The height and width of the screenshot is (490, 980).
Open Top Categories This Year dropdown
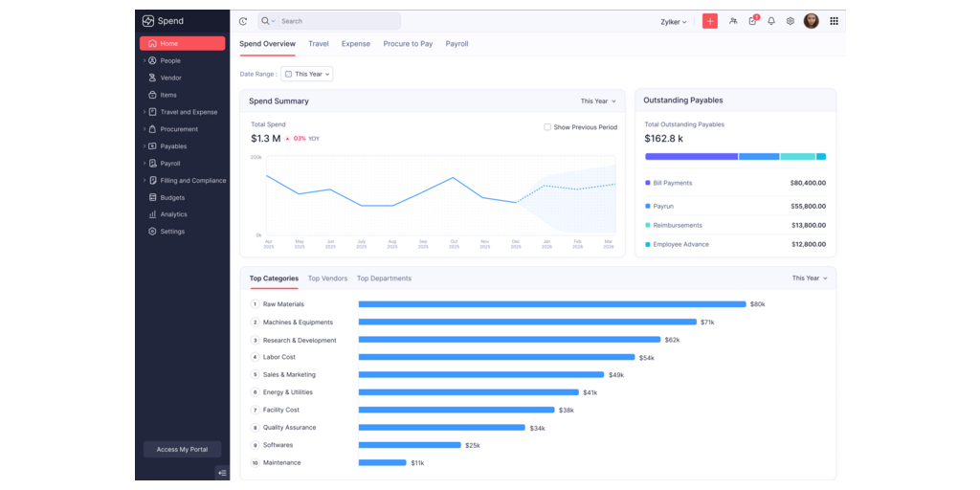810,278
